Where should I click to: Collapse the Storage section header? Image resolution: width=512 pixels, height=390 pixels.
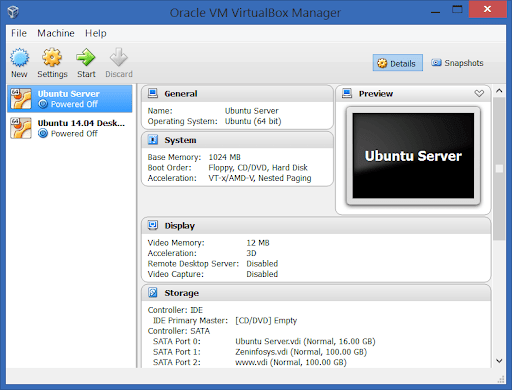316,293
